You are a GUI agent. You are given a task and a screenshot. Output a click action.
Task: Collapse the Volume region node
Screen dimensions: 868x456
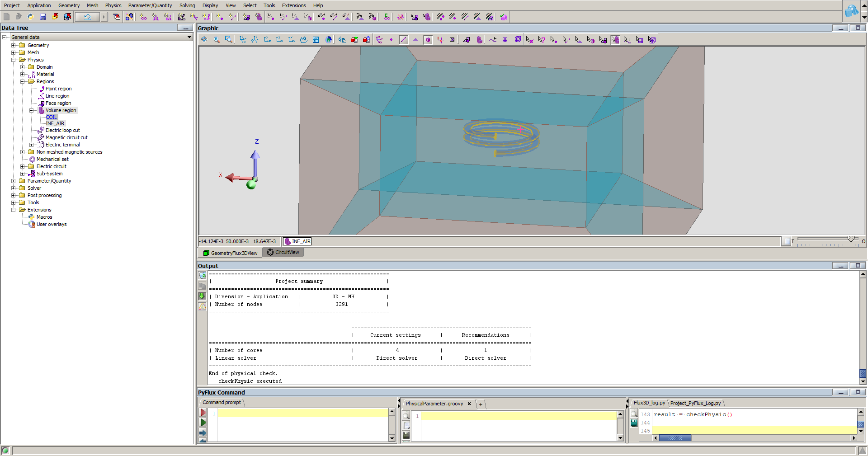(x=31, y=110)
